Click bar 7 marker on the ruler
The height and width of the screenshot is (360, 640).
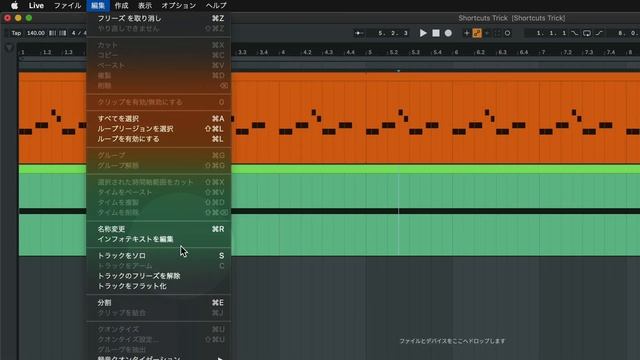(x=543, y=52)
